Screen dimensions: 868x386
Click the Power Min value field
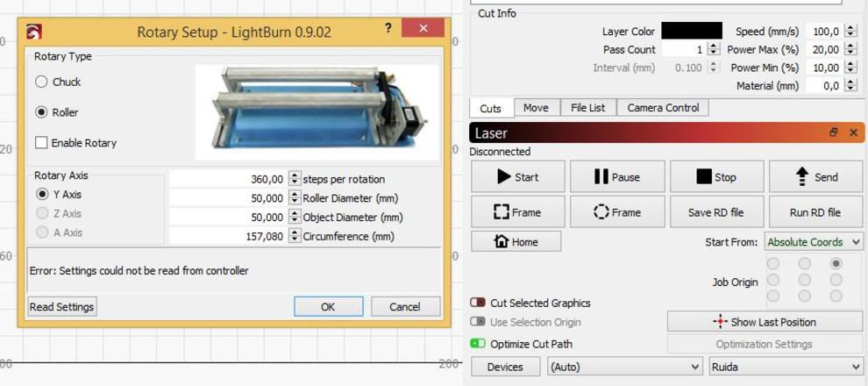[x=825, y=68]
